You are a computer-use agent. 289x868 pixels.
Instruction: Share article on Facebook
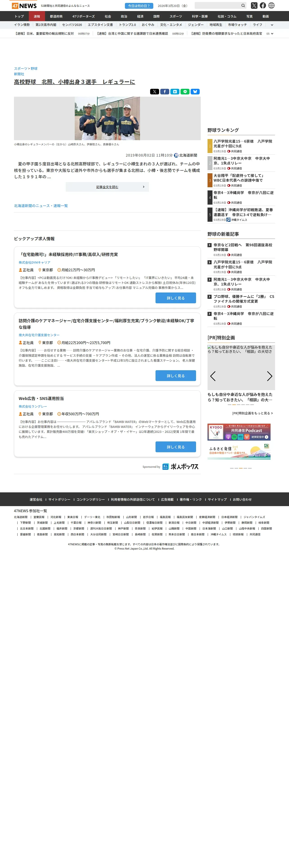point(165,92)
